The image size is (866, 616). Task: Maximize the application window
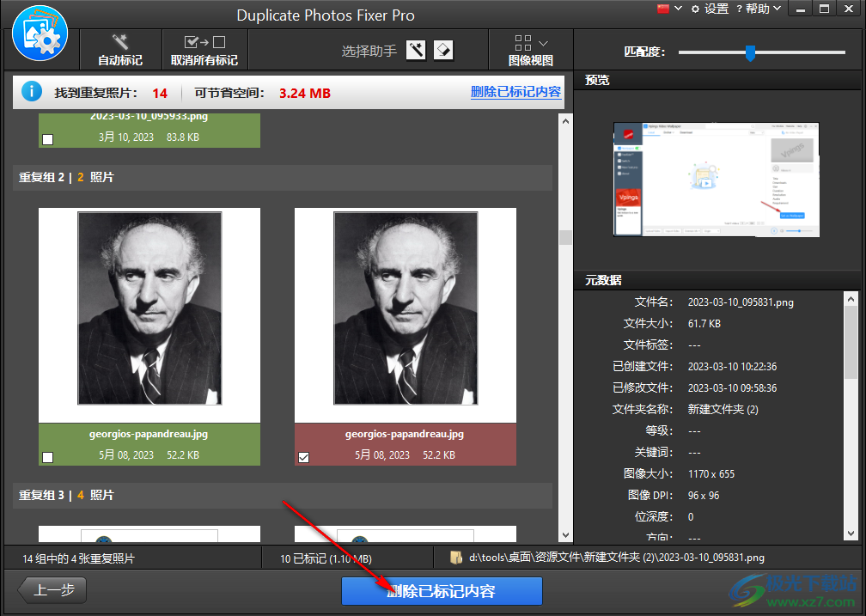824,9
